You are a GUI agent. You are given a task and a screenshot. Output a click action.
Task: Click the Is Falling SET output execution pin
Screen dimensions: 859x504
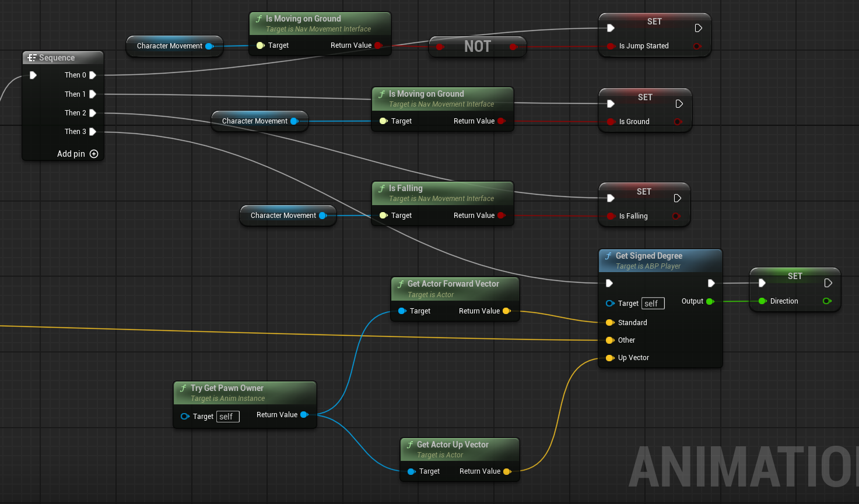(678, 198)
